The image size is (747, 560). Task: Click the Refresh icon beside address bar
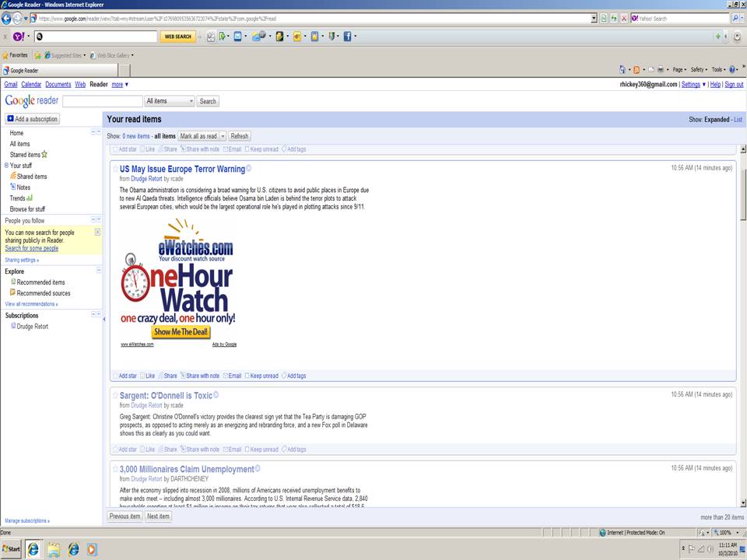614,19
